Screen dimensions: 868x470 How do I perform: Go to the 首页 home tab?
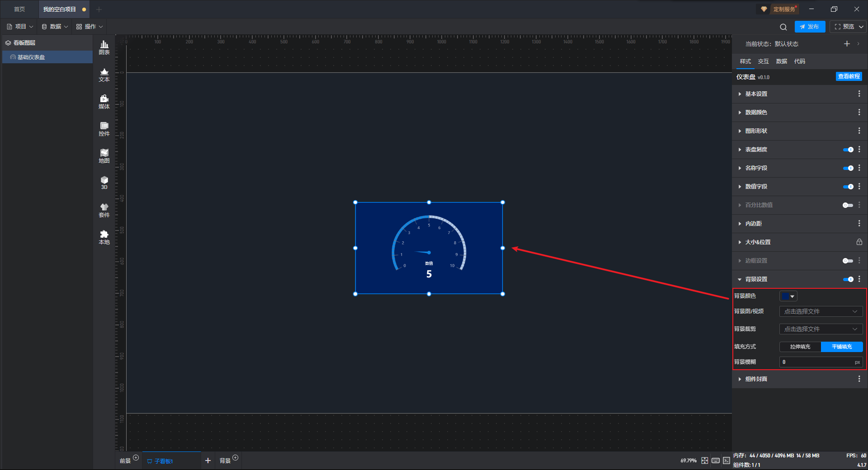19,9
